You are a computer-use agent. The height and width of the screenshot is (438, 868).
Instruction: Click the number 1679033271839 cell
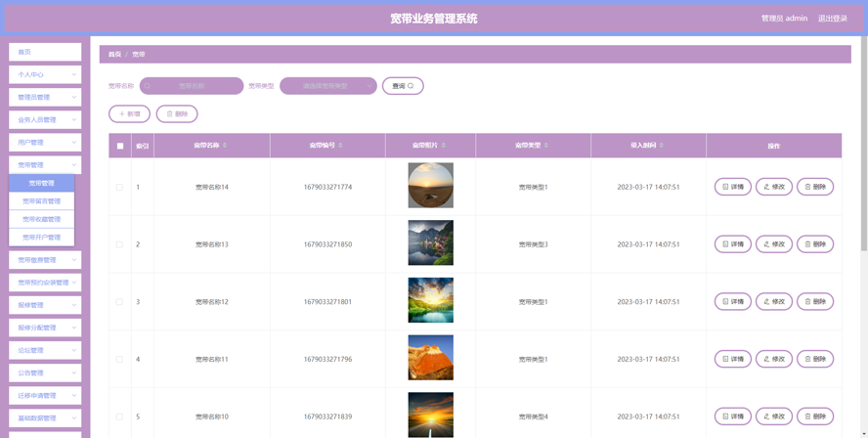point(327,416)
